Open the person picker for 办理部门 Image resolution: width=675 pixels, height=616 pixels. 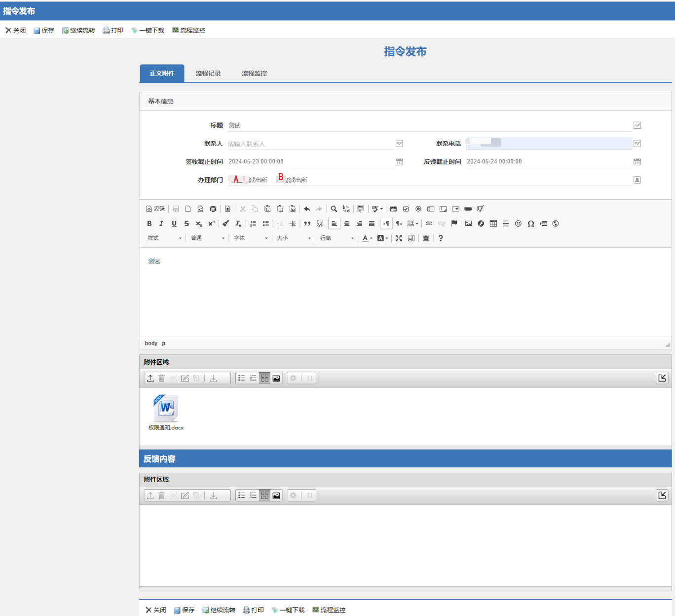coord(637,180)
